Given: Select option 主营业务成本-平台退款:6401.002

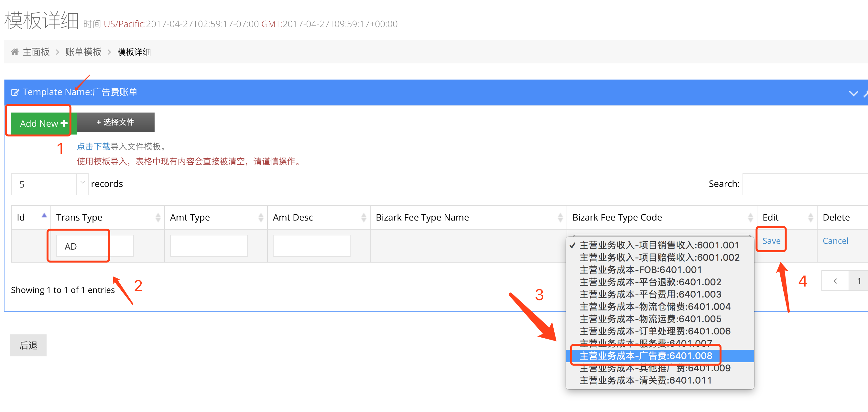Looking at the screenshot, I should point(660,282).
